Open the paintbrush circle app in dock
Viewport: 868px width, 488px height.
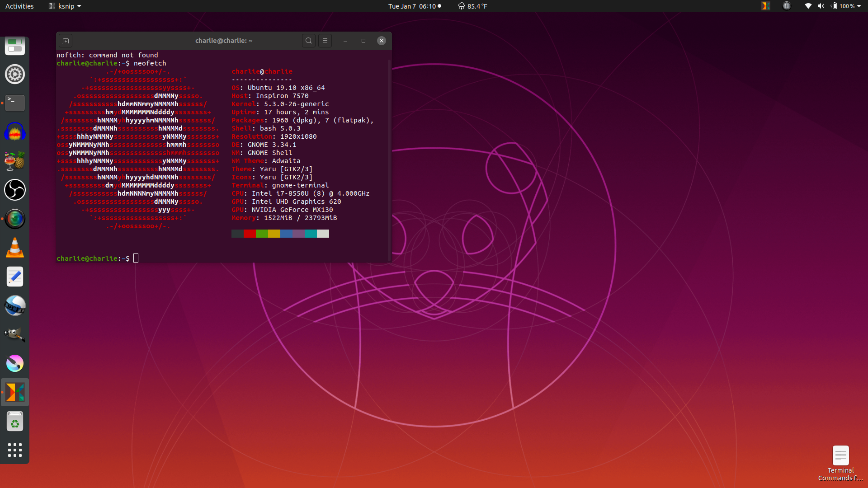click(x=15, y=363)
